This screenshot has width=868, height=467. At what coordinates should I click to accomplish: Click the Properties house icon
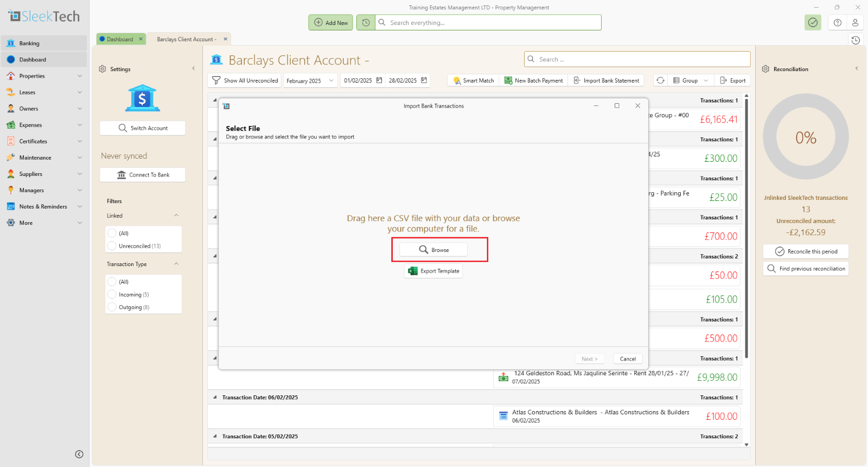pos(11,76)
